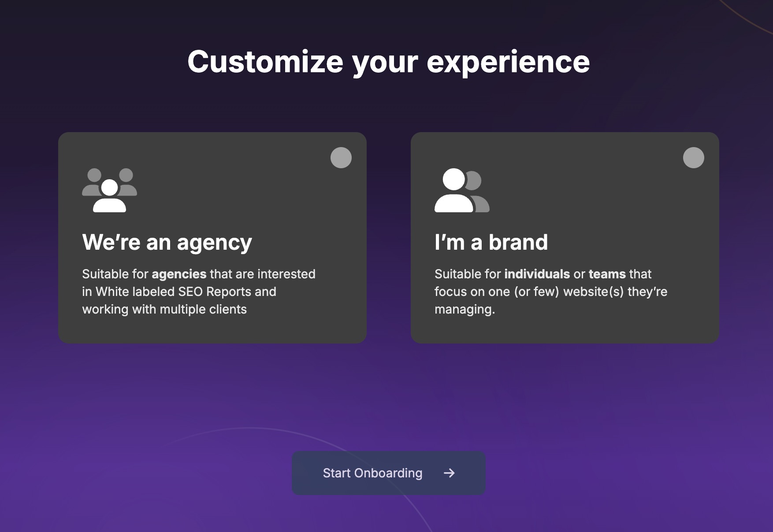Image resolution: width=773 pixels, height=532 pixels.
Task: Click the 'We're an agency' heading
Action: [x=167, y=242]
